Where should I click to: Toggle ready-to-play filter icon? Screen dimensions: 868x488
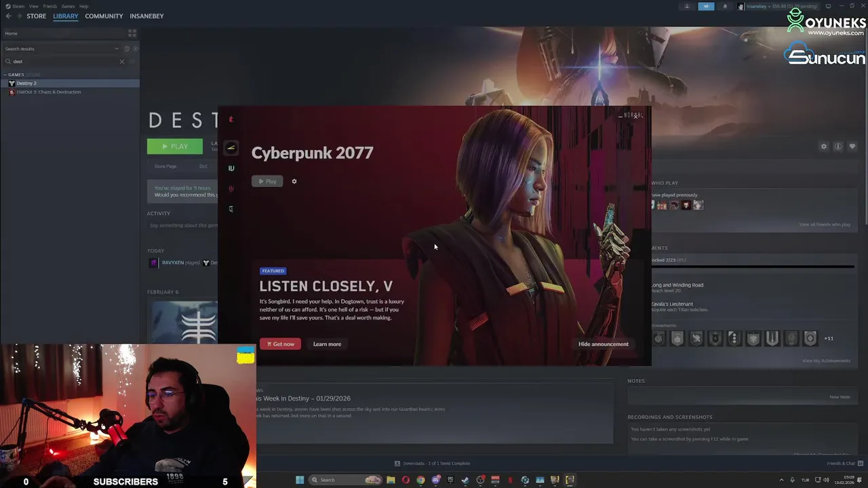(x=135, y=49)
